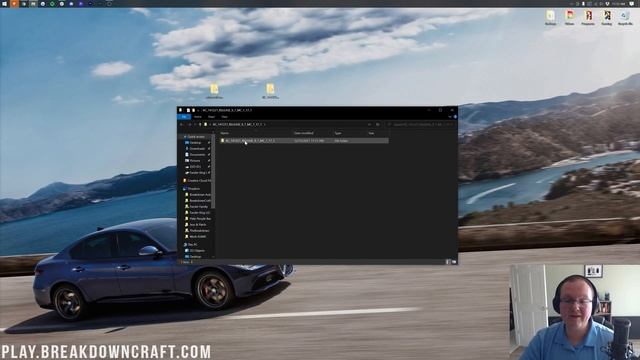Open Creative Cloud Files in sidebar
Image resolution: width=640 pixels, height=360 pixels.
pyautogui.click(x=198, y=180)
